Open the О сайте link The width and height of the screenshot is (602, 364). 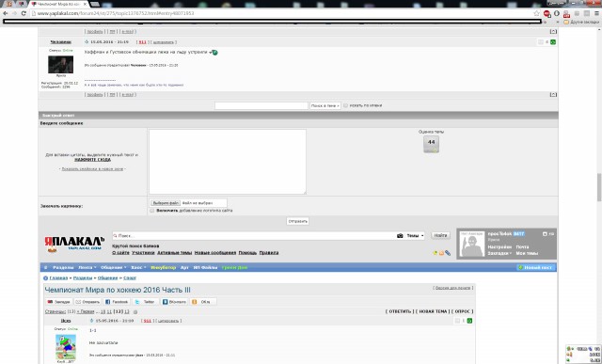pyautogui.click(x=120, y=253)
